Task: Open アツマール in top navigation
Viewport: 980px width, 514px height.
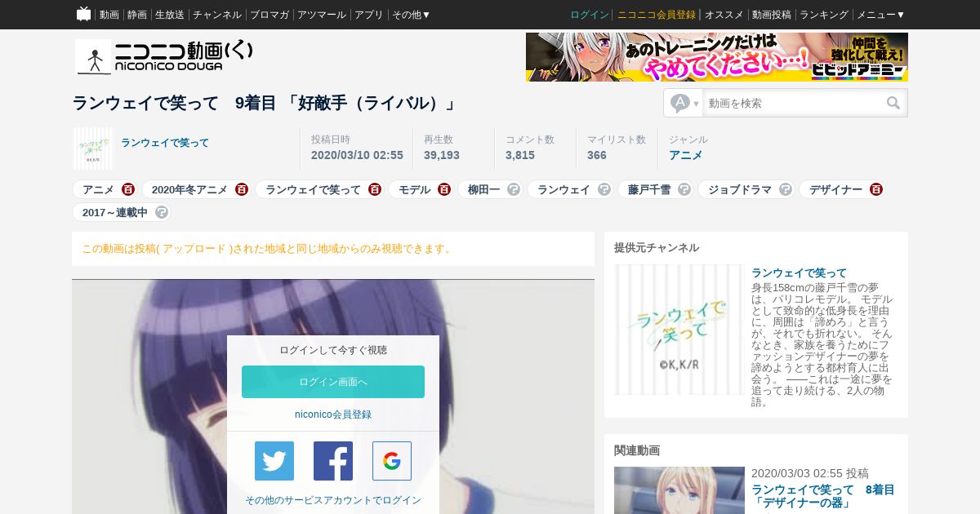Action: pos(322,15)
